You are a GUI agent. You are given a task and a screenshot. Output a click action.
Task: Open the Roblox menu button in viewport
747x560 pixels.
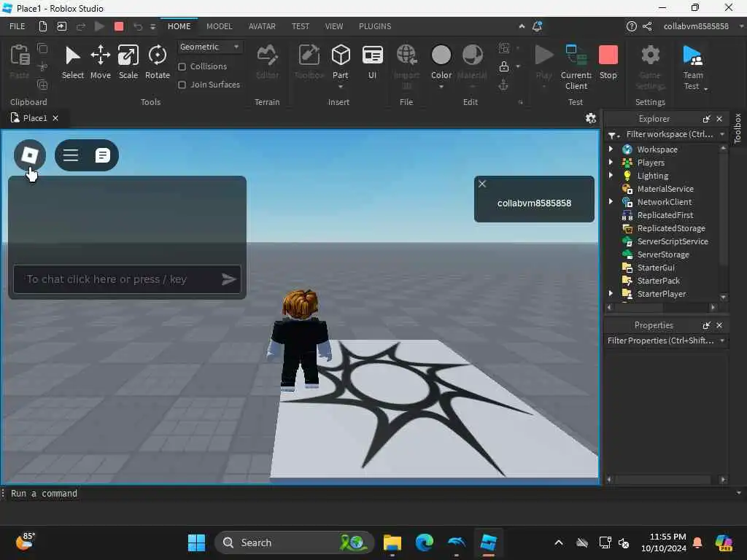click(29, 155)
